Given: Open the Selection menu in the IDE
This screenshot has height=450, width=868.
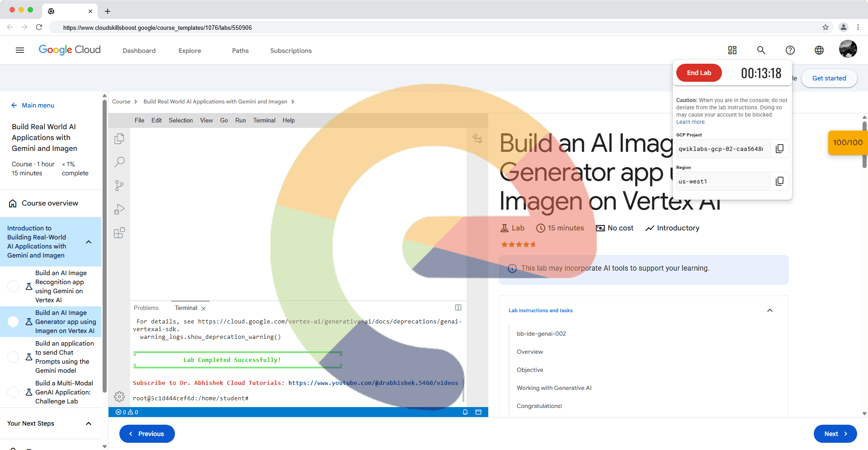Looking at the screenshot, I should click(x=181, y=120).
